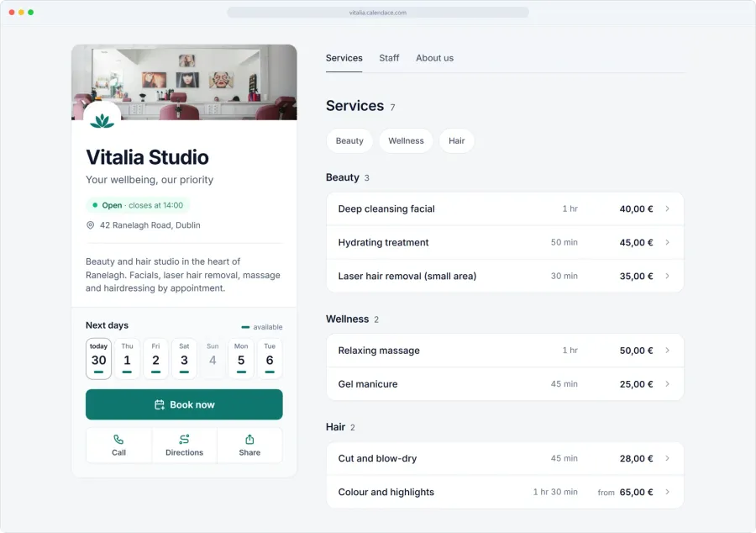Filter services by Wellness chip
756x533 pixels.
pos(406,141)
